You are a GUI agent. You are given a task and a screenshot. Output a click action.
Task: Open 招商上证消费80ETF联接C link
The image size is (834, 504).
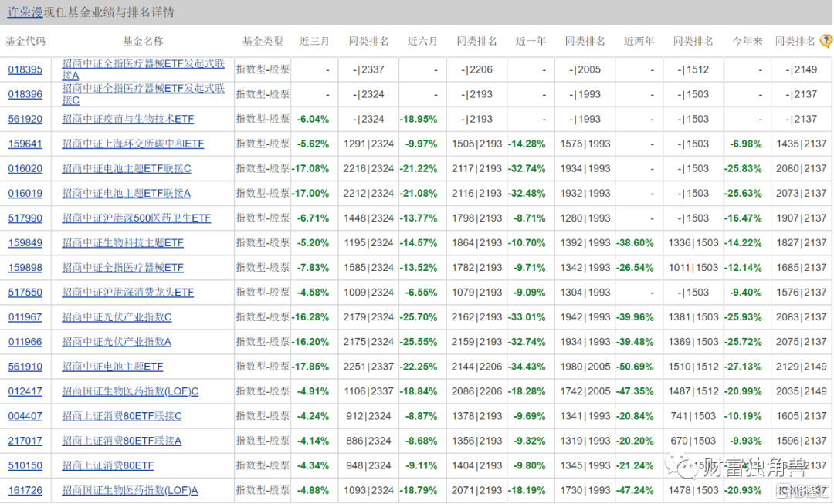[122, 416]
